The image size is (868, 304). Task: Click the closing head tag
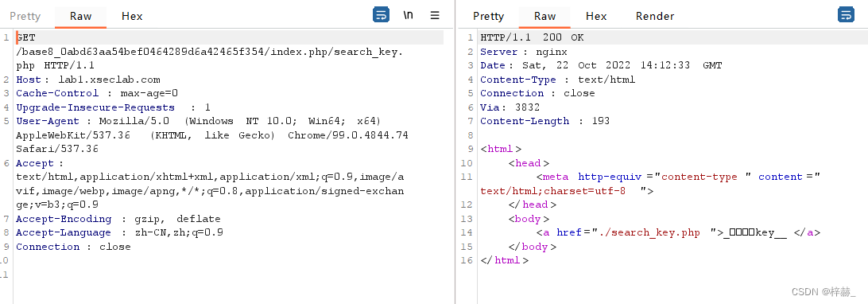532,205
